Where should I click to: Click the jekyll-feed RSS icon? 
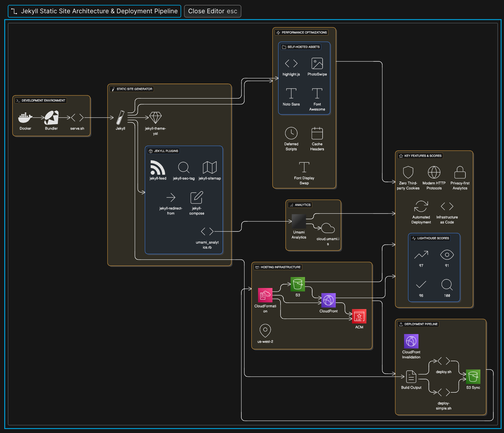[158, 167]
